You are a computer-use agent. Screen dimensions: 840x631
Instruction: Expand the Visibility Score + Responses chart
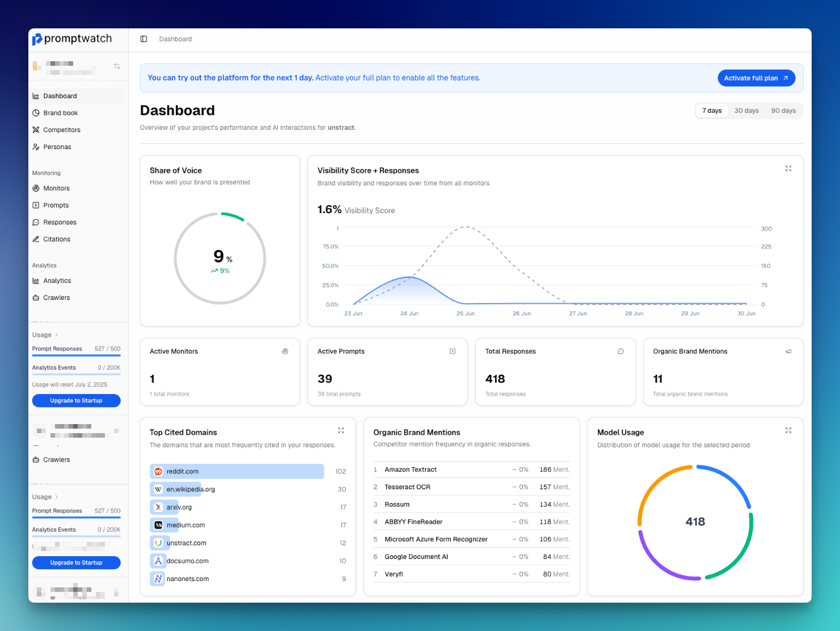click(788, 168)
